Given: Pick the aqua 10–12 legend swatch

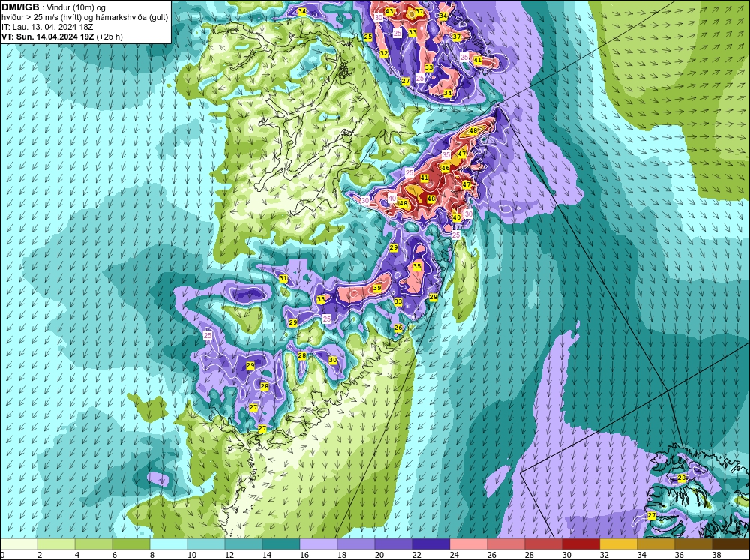Looking at the screenshot, I should click(x=206, y=544).
